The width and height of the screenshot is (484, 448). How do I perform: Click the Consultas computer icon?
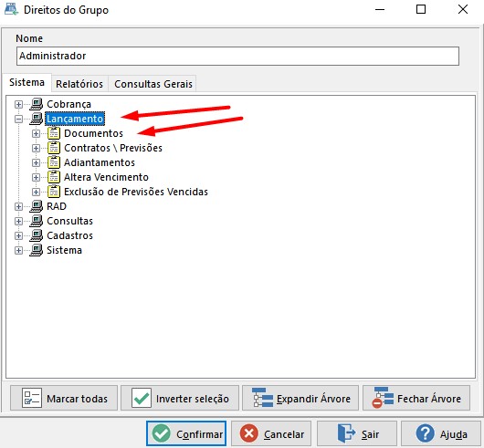point(37,221)
